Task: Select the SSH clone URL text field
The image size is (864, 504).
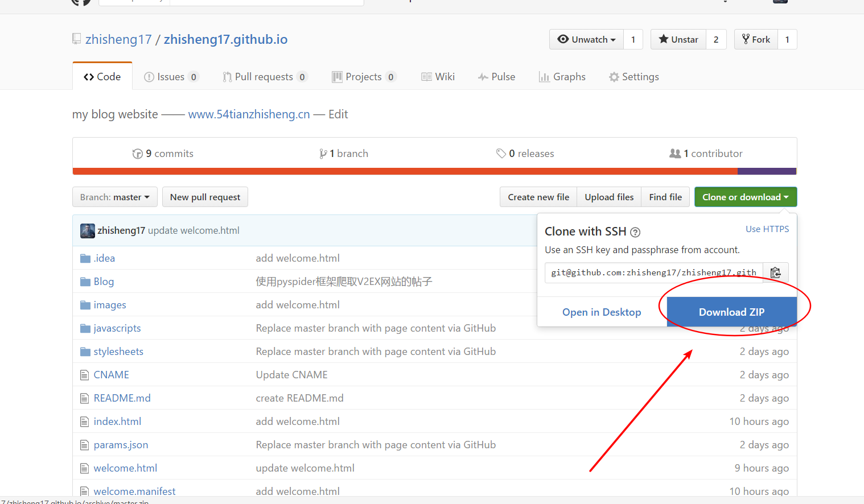Action: click(653, 272)
